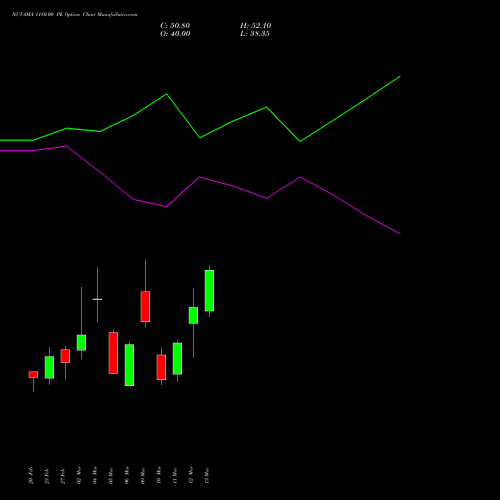This screenshot has height=500, width=500.
Task: Click the doji candle for 04 Mar
Action: pos(97,299)
